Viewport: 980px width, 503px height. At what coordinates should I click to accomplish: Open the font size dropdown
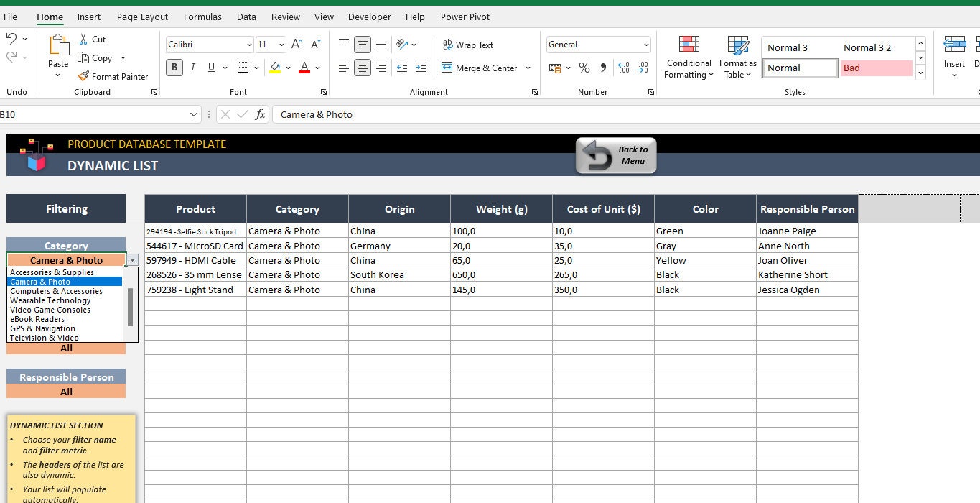click(x=280, y=45)
